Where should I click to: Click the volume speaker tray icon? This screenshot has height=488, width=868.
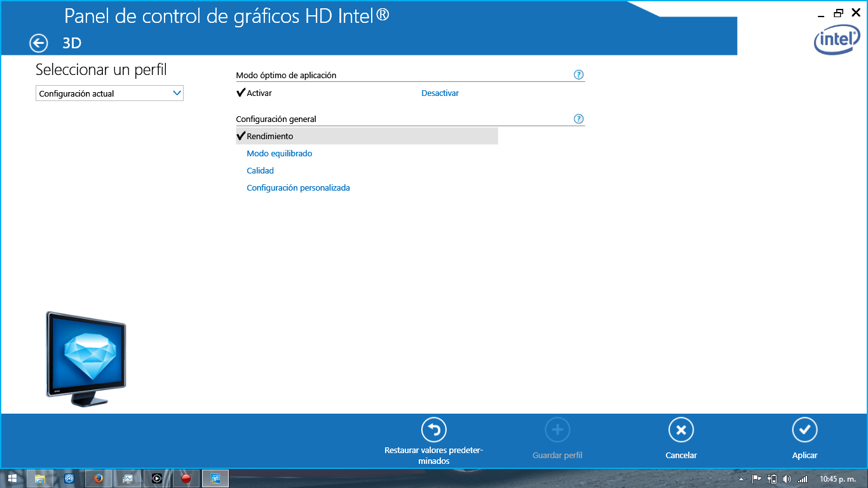click(787, 479)
